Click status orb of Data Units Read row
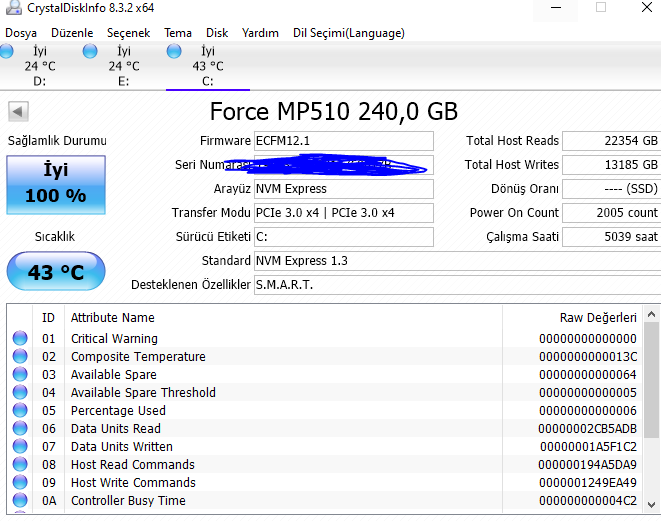Screen dimensions: 661x521 pos(20,428)
